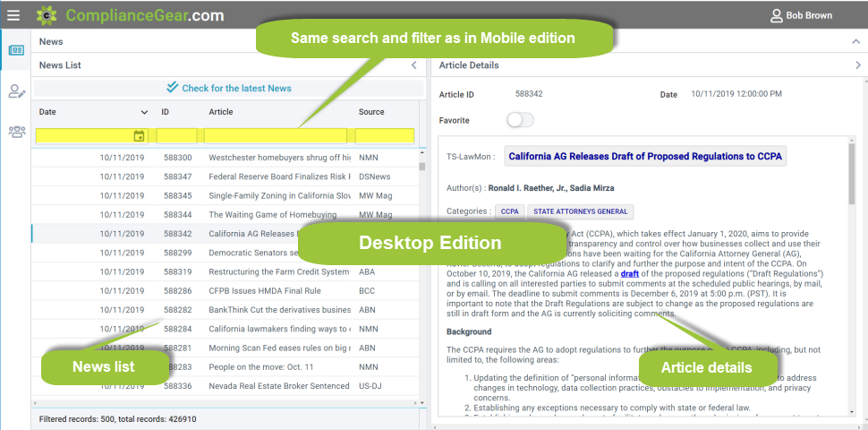This screenshot has width=868, height=430.
Task: Collapse the News List panel
Action: tap(413, 65)
